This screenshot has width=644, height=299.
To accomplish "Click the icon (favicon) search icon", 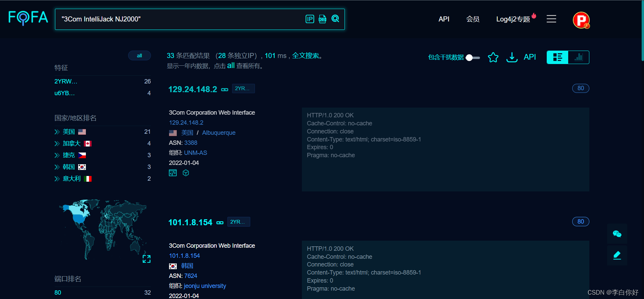I will (x=322, y=19).
